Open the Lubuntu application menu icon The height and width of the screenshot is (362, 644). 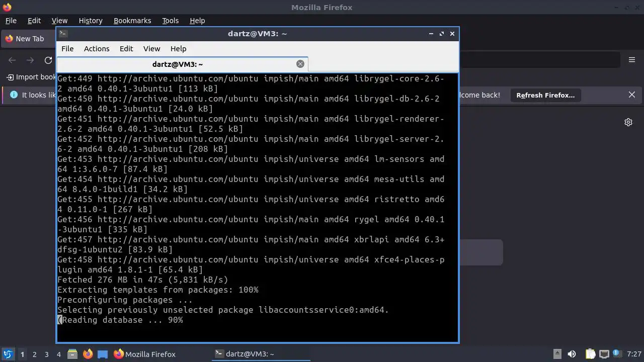pos(8,354)
